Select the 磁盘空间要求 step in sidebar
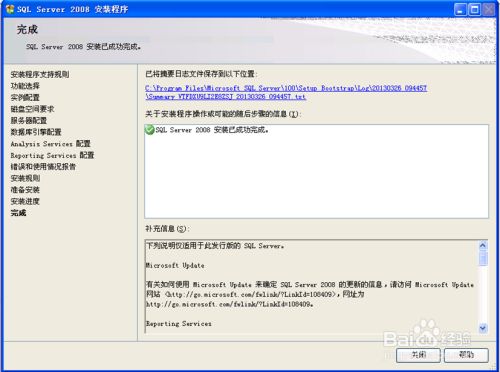500x372 pixels. tap(32, 109)
